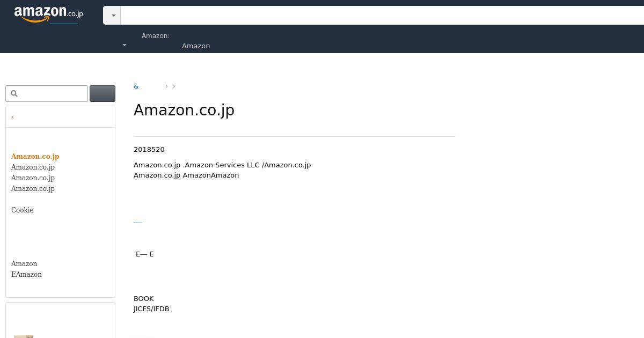Viewport: 644px width, 338px height.
Task: Select the orange highlighted Amazon.co.jp sidebar item
Action: pyautogui.click(x=35, y=156)
